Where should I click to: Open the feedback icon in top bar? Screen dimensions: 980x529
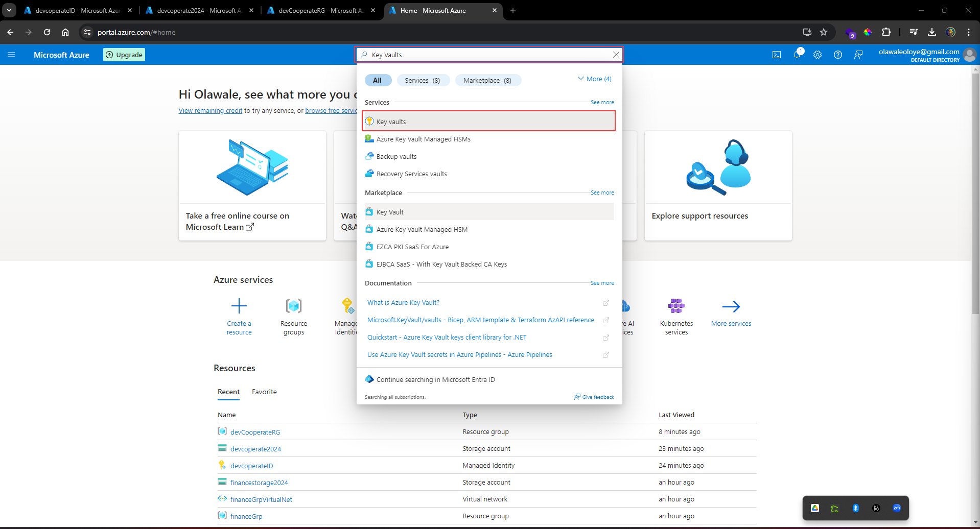[858, 55]
